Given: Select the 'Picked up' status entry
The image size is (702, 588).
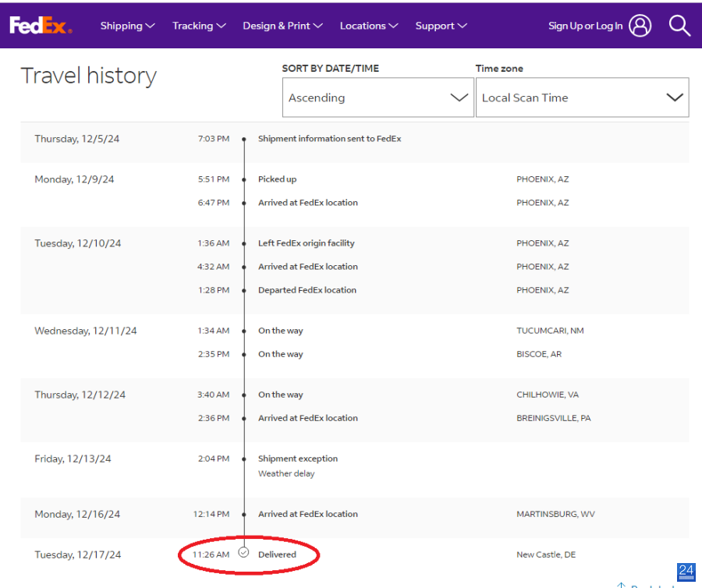Looking at the screenshot, I should pos(277,179).
